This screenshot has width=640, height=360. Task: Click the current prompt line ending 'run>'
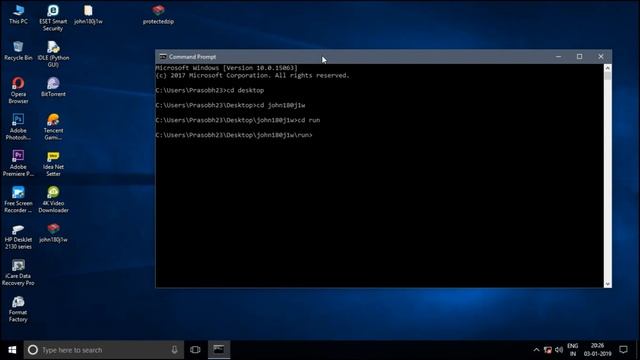point(234,135)
